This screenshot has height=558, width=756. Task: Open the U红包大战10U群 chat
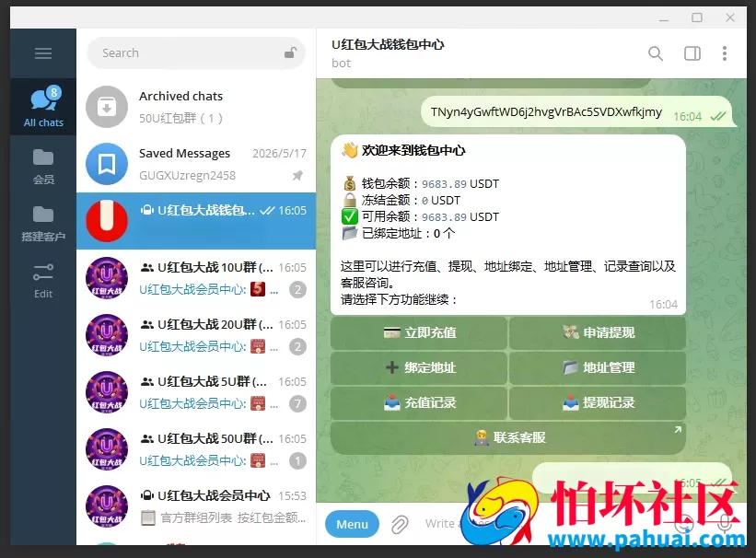click(196, 278)
